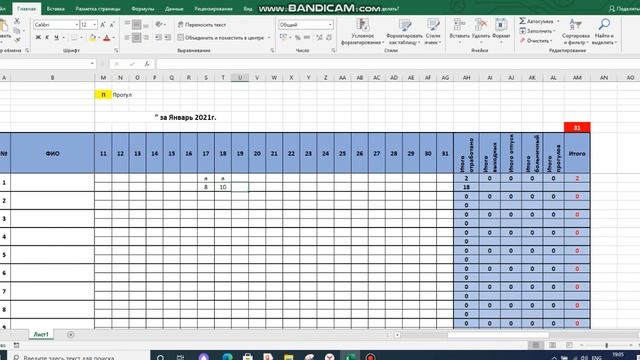This screenshot has width=640, height=360.
Task: Open the Вставка ribbon tab
Action: pyautogui.click(x=56, y=9)
